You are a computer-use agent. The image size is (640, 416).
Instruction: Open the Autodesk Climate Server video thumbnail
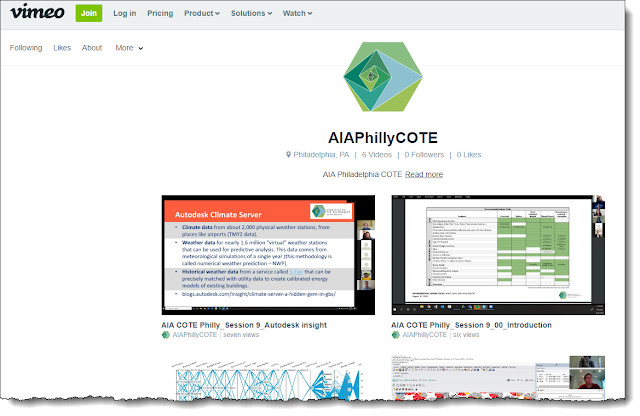click(x=268, y=255)
